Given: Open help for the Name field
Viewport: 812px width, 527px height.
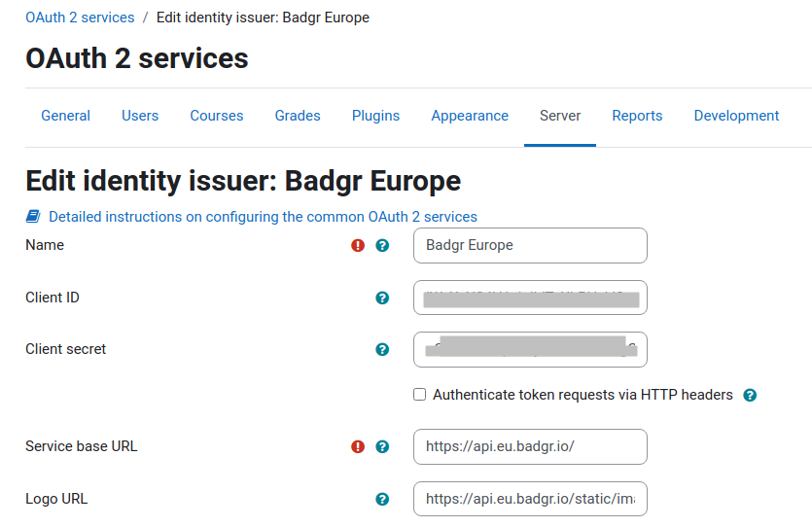Looking at the screenshot, I should click(x=382, y=245).
